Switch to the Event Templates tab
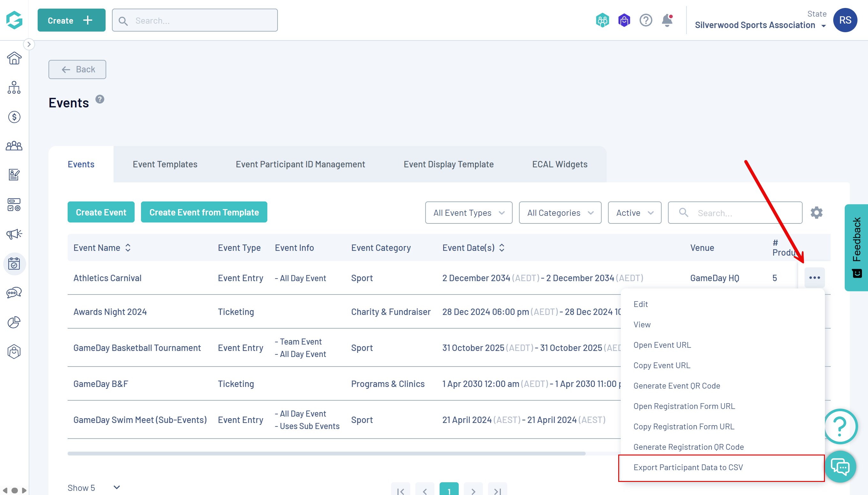 pos(165,164)
